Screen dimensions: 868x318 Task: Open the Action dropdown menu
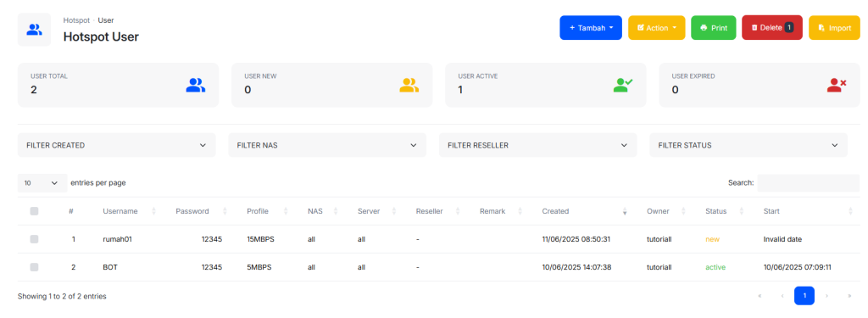(657, 28)
